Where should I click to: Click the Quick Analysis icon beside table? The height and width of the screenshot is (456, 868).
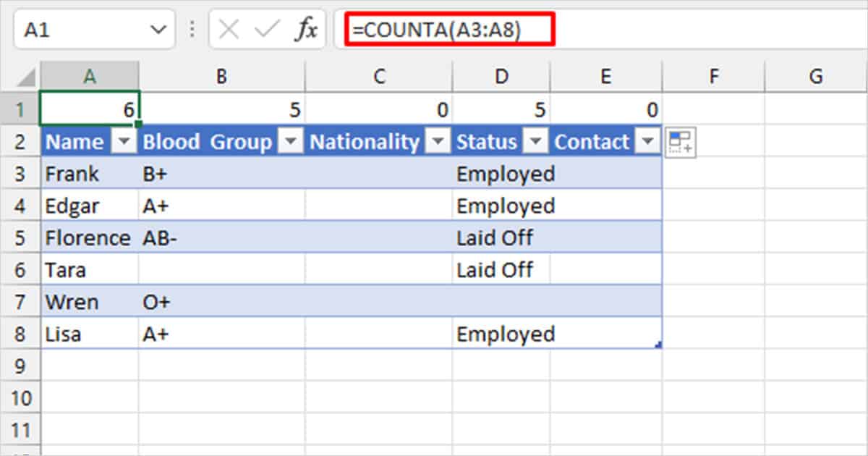pos(680,143)
